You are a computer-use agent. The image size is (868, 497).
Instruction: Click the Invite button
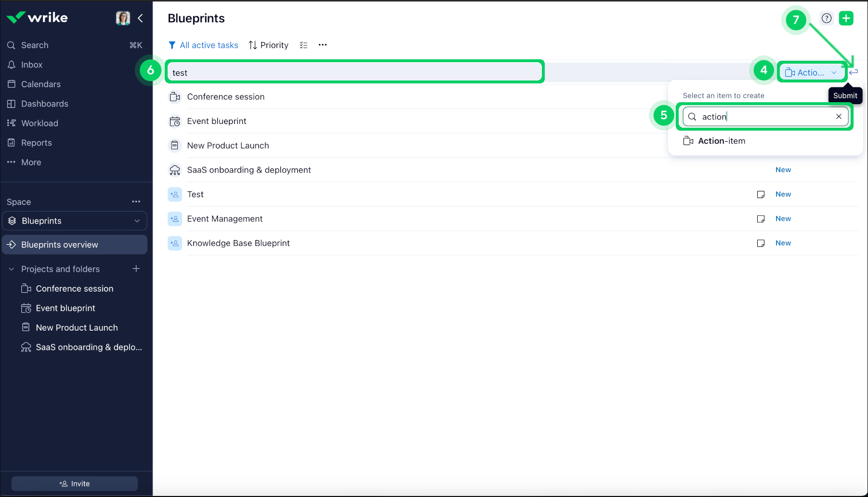[x=75, y=484]
